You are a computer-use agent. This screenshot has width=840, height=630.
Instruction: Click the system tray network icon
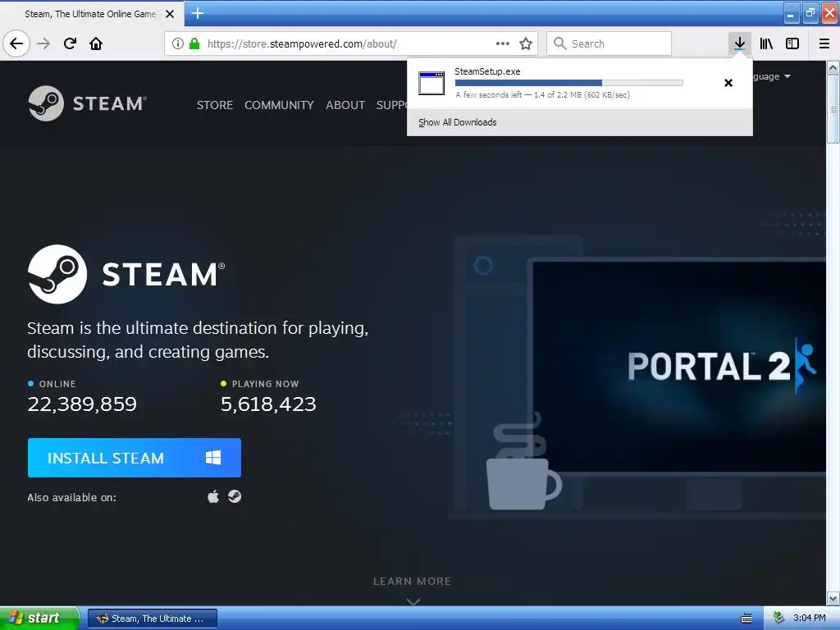pos(779,619)
